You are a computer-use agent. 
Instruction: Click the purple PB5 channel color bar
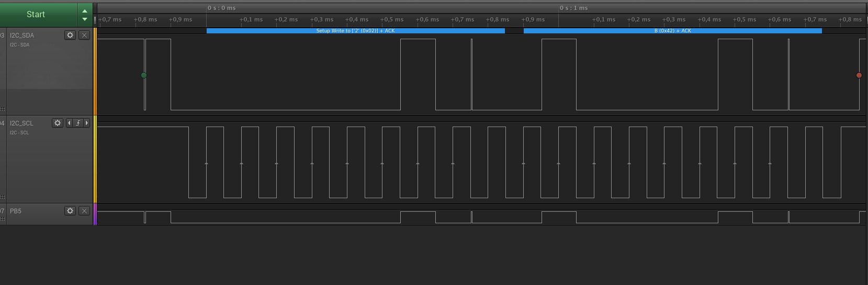point(95,214)
